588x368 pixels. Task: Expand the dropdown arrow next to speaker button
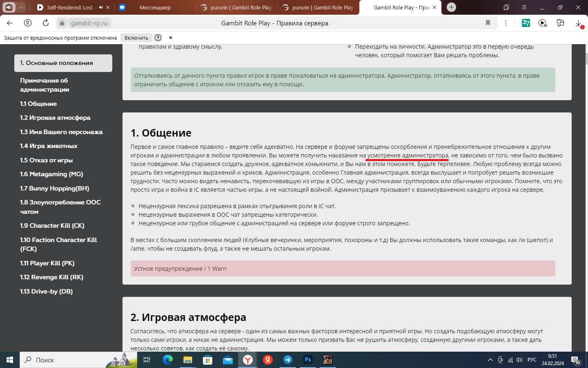[x=21, y=7]
